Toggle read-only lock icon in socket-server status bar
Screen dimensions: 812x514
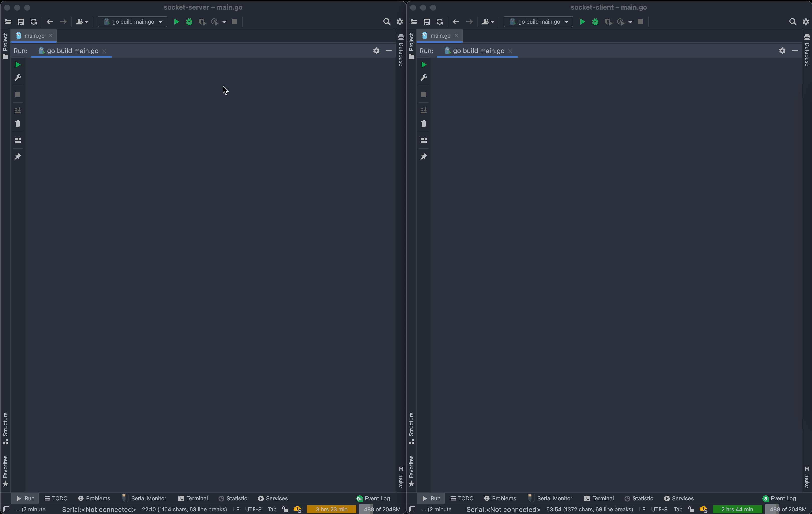(285, 509)
